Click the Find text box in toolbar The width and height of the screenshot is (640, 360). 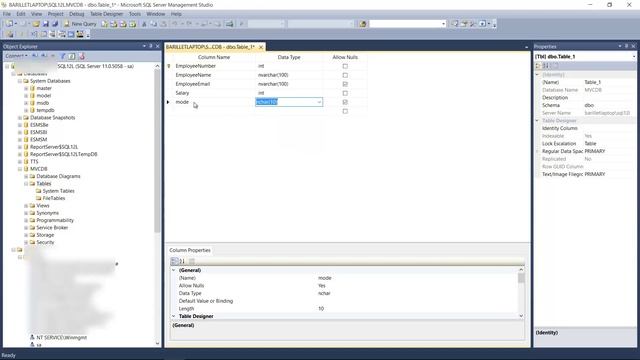404,24
